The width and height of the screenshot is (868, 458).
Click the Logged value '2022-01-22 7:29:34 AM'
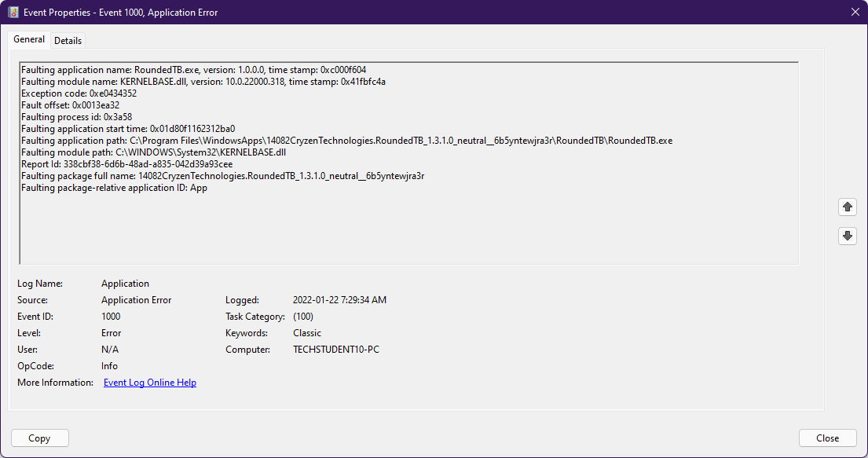pos(340,300)
